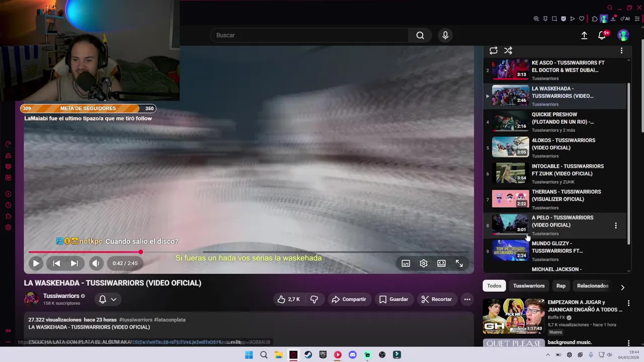Click the Recortar clip button
The width and height of the screenshot is (644, 362).
point(437,299)
